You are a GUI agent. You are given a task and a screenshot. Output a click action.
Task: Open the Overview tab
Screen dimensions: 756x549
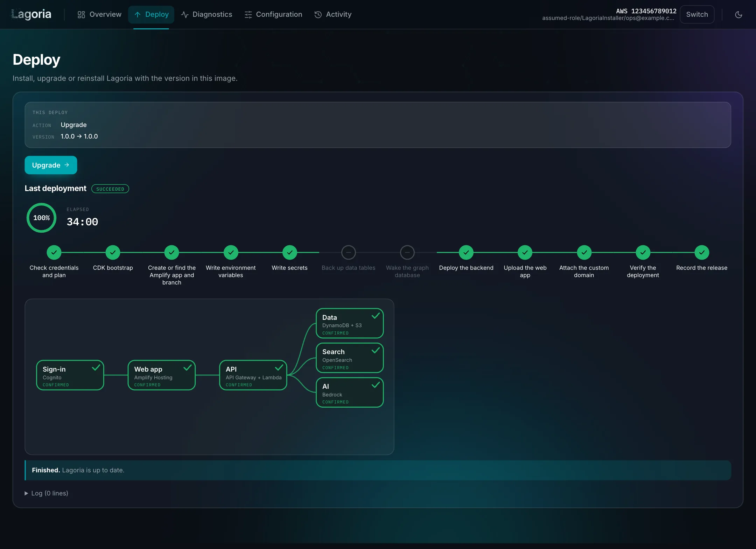coord(99,14)
